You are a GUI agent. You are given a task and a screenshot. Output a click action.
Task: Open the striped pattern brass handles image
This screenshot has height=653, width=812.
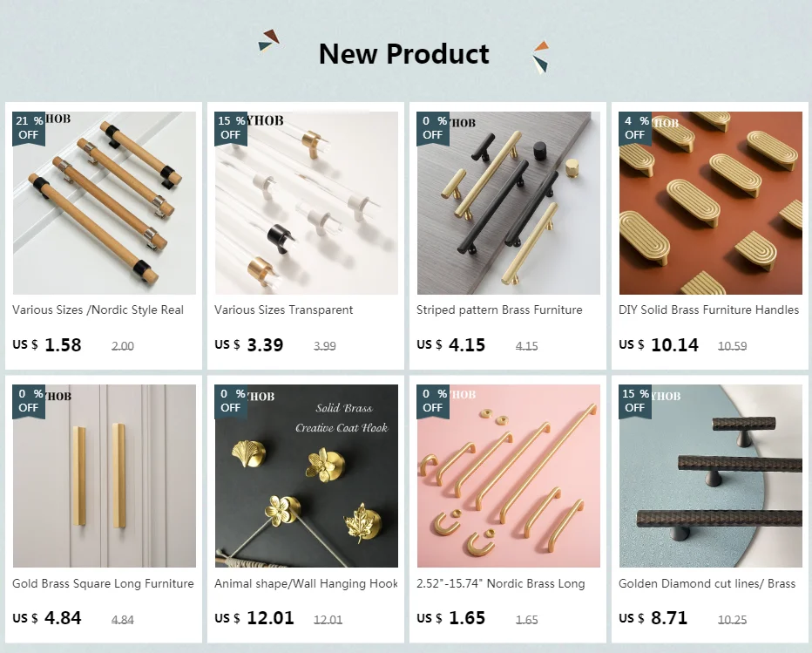click(509, 203)
